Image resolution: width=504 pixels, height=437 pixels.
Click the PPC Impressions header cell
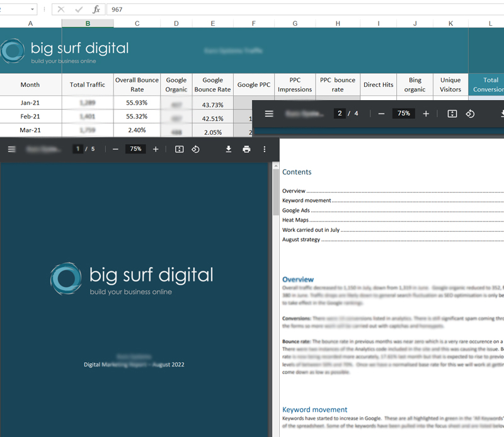[x=295, y=84]
